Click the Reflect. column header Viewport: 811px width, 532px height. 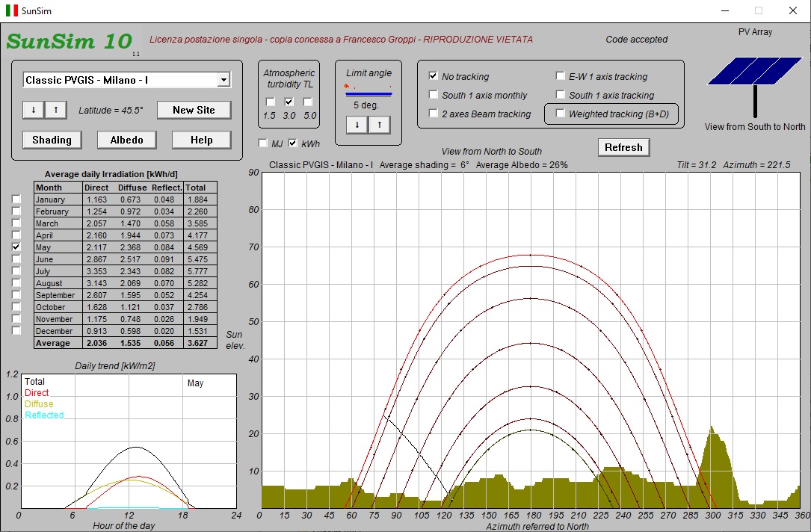(167, 188)
